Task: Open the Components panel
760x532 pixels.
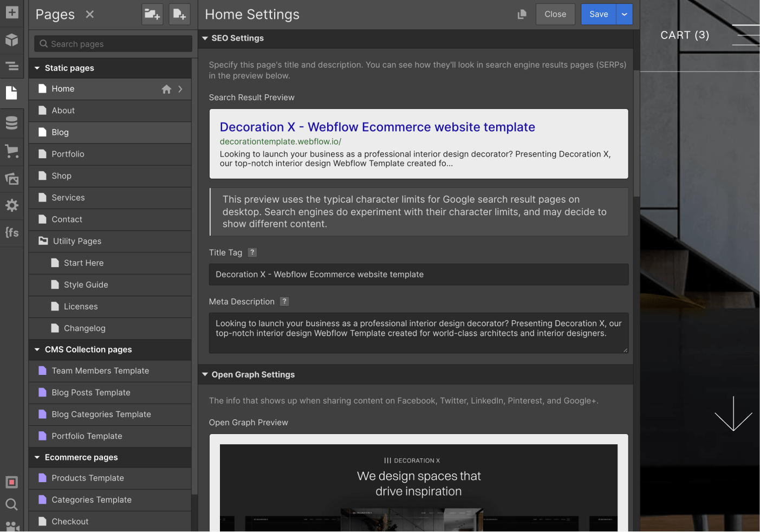Action: click(x=11, y=40)
